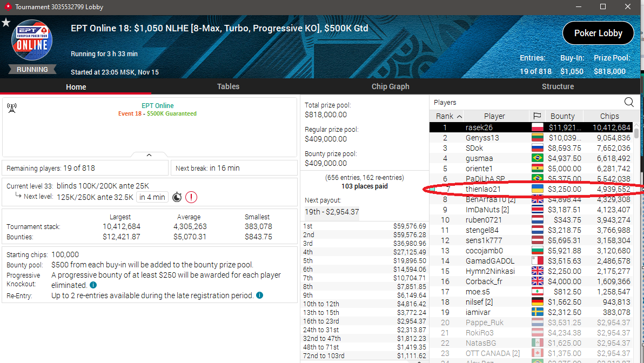Click the broadcast antenna icon
Viewport: 644px width, 363px height.
[x=12, y=108]
